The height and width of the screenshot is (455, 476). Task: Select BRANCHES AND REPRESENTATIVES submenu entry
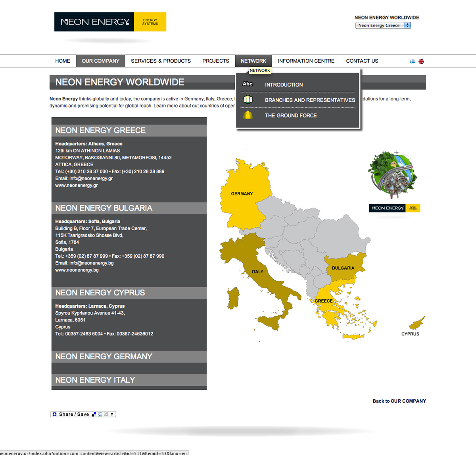click(310, 100)
